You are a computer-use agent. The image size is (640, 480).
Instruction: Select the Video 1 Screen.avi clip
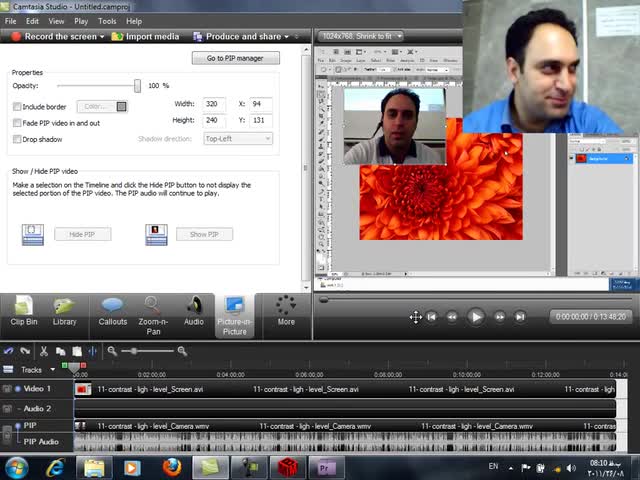pyautogui.click(x=344, y=389)
